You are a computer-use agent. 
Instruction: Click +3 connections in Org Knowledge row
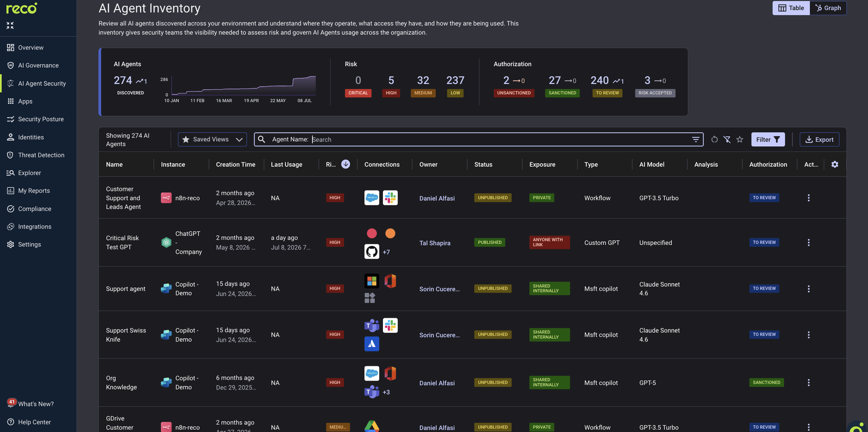point(386,392)
